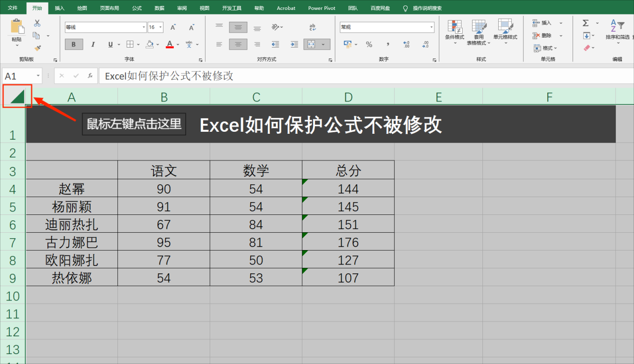Toggle Underline formatting
The width and height of the screenshot is (634, 364).
pyautogui.click(x=111, y=45)
